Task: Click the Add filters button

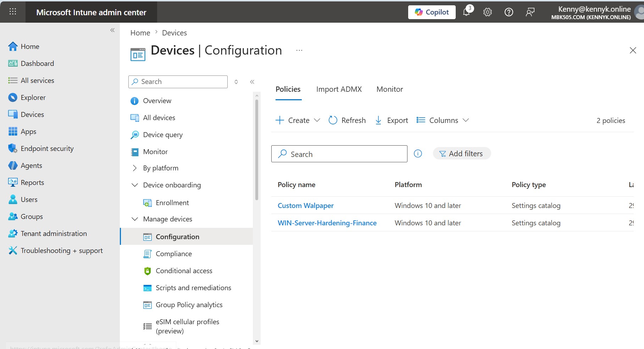Action: (x=461, y=154)
